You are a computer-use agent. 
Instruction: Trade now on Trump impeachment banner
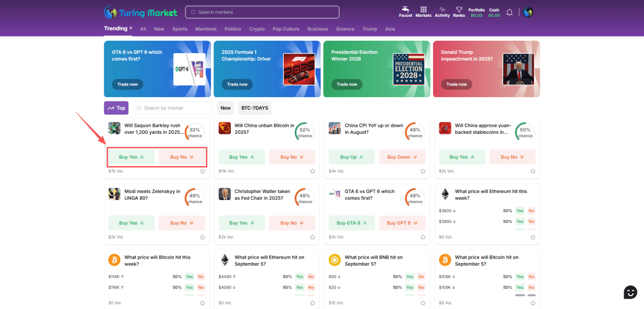coord(456,85)
